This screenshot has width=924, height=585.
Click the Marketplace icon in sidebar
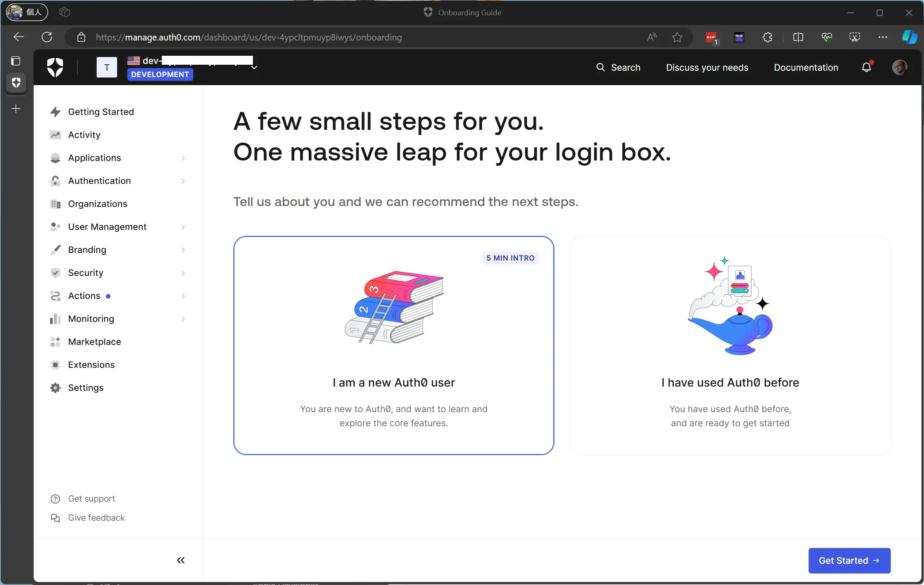tap(55, 341)
